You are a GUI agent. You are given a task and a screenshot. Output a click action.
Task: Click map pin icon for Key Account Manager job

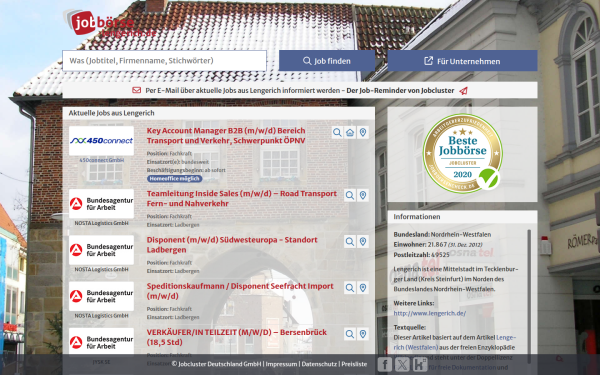pyautogui.click(x=363, y=132)
